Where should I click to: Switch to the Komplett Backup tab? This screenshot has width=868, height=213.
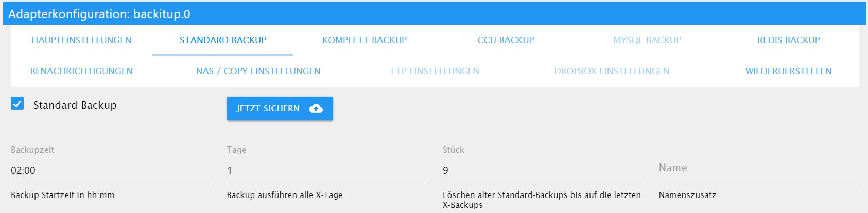[x=364, y=40]
